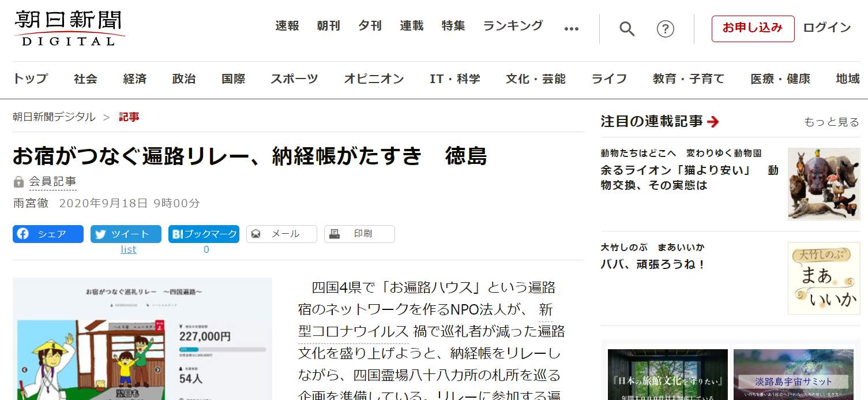Tweet this article via Twitter button
868x400 pixels.
click(x=126, y=234)
